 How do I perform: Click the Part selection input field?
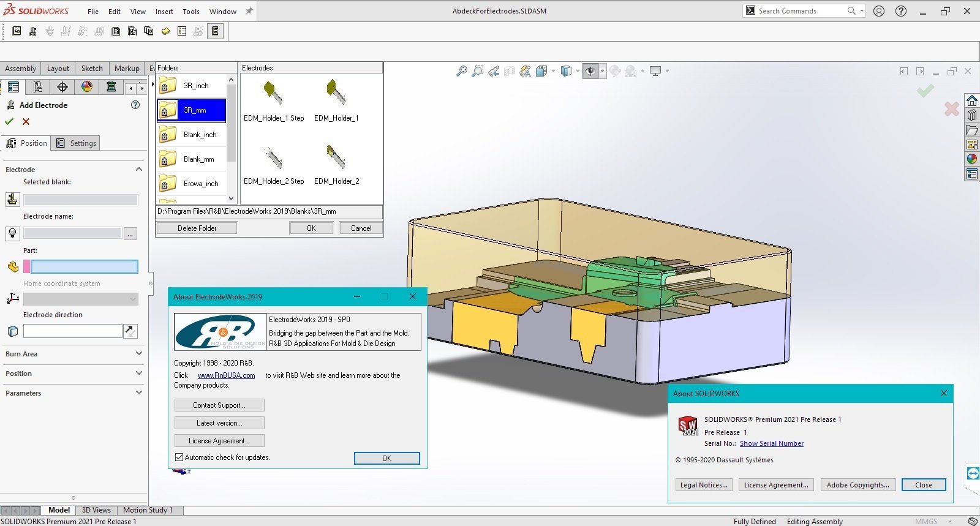point(85,266)
